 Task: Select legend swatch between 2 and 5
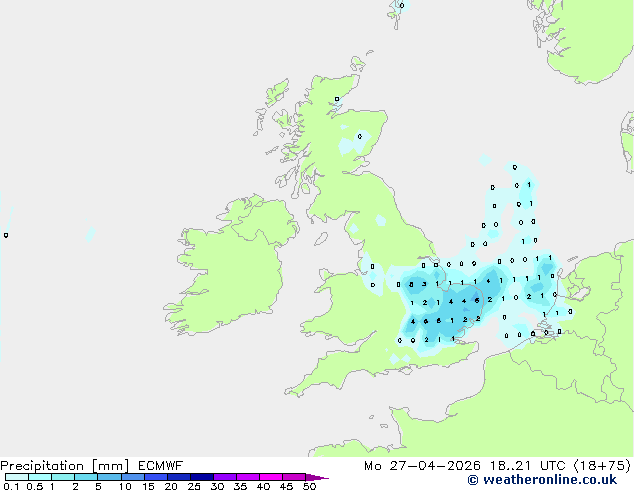coord(86,477)
